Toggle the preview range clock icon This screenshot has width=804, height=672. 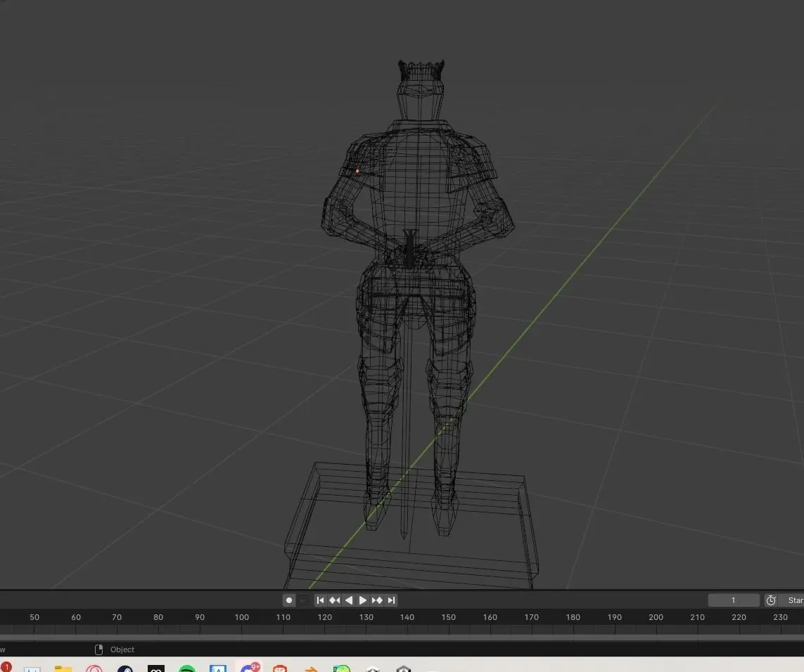(771, 600)
